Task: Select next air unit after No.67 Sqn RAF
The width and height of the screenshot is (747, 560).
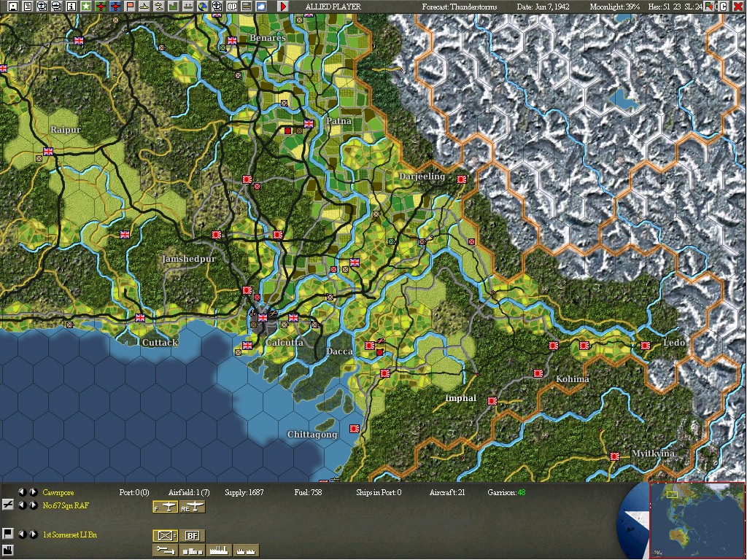Action: (34, 505)
